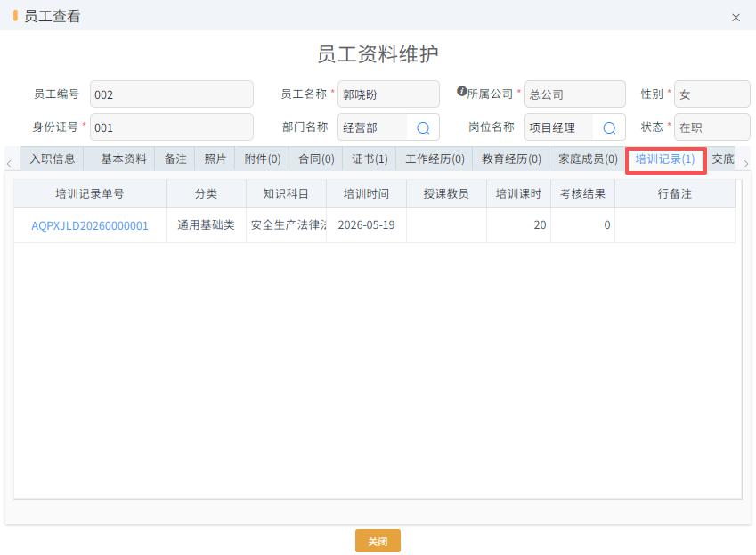756x555 pixels.
Task: Select the 培训记录(1) tab
Action: (665, 160)
